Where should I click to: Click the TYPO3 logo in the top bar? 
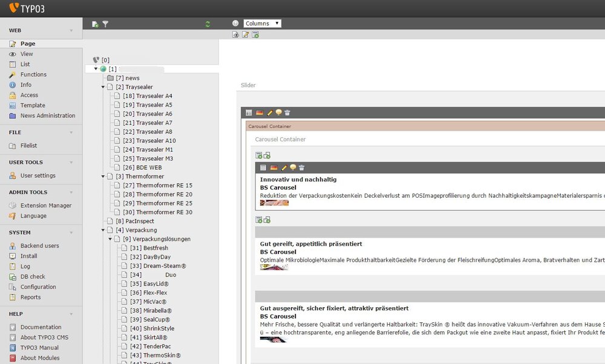point(27,8)
